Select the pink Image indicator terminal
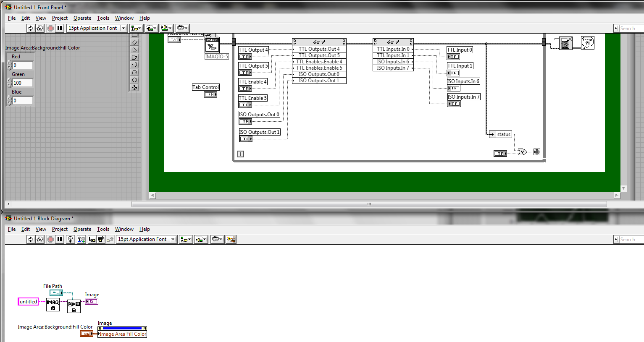Viewport: 644px width, 342px height. tap(92, 301)
